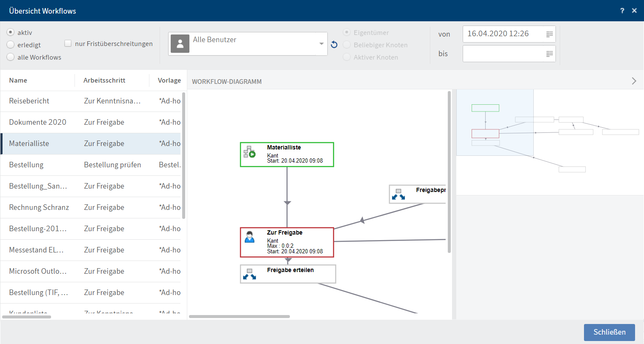The height and width of the screenshot is (344, 644).
Task: Select the Eigentümer radio option
Action: [346, 32]
